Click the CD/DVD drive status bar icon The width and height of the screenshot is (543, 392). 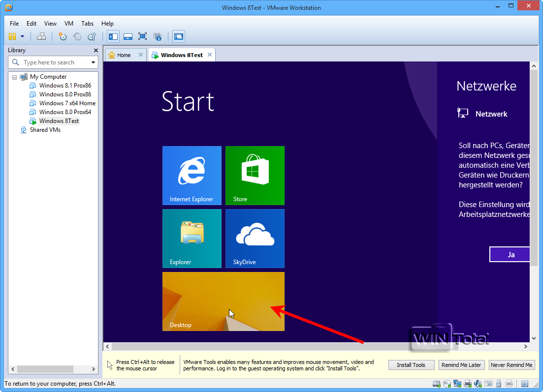pyautogui.click(x=447, y=384)
